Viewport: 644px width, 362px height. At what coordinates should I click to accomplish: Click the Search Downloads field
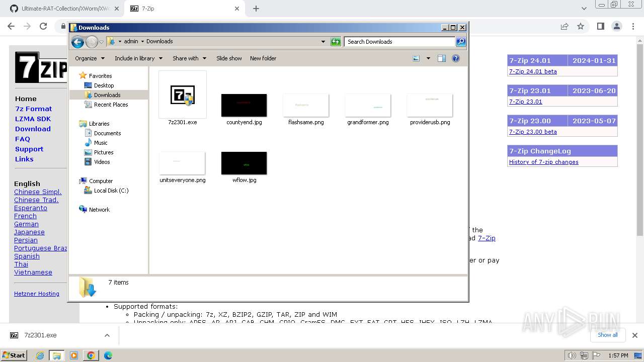point(400,42)
